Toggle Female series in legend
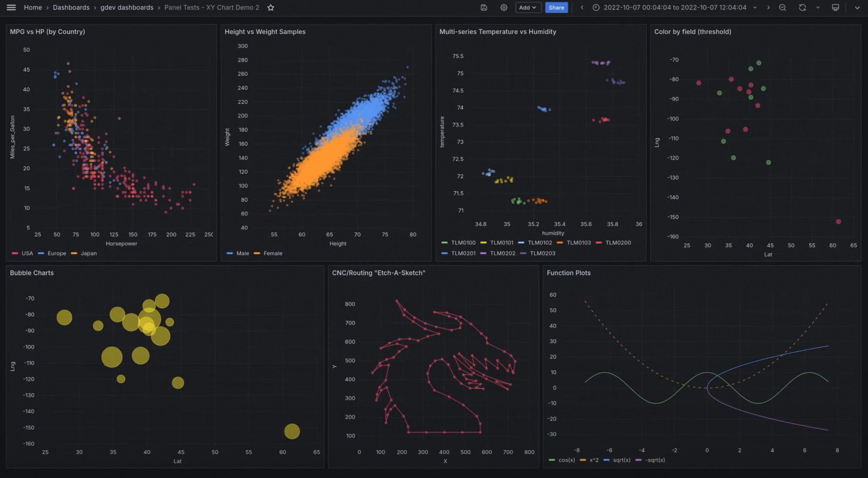 coord(273,253)
